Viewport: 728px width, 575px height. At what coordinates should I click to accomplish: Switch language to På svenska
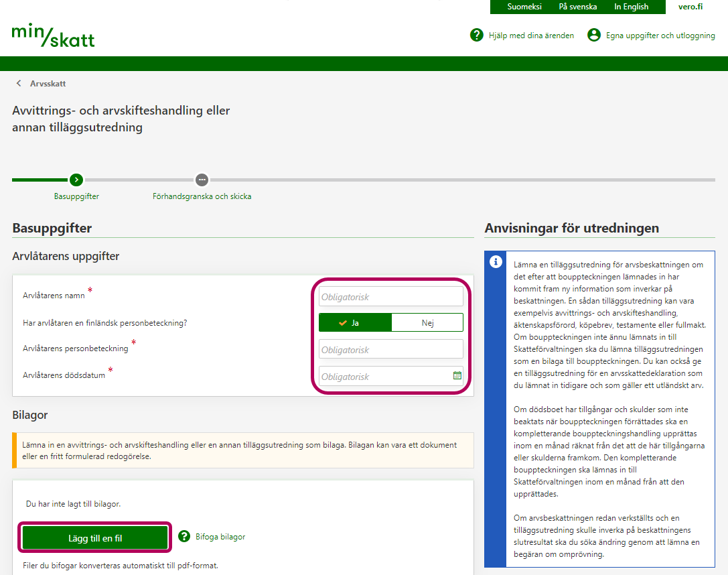click(577, 7)
